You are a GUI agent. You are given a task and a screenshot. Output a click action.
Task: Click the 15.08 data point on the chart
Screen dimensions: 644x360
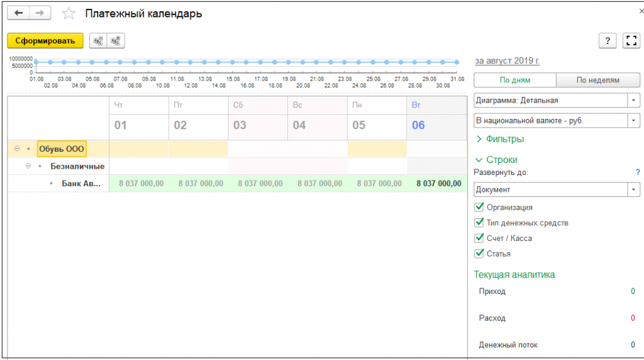232,62
